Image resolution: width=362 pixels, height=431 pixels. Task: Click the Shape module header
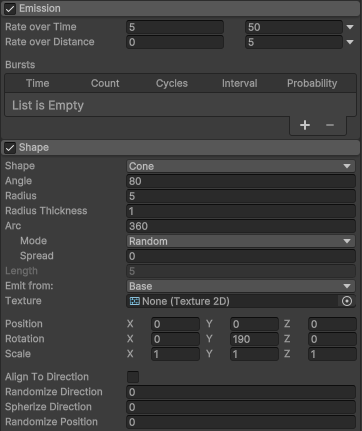pos(181,148)
